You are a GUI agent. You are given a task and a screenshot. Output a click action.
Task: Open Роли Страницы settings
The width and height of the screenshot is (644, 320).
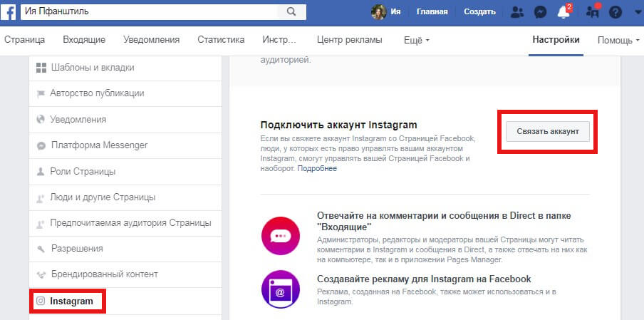pos(125,171)
